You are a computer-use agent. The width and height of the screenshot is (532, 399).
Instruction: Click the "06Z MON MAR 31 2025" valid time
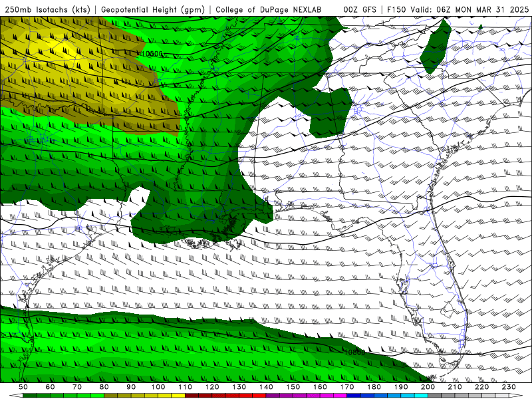click(483, 9)
